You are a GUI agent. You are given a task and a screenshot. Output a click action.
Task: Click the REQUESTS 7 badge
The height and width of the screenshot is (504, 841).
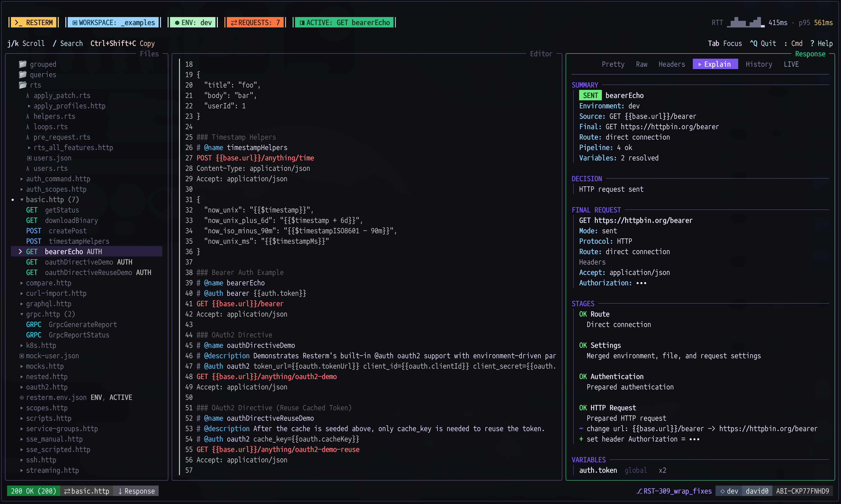click(x=255, y=22)
